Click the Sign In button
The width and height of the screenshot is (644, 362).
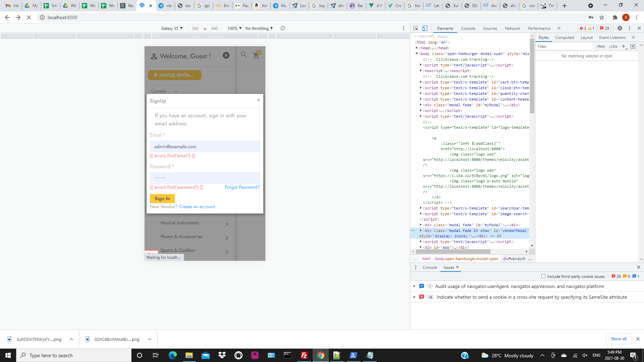click(162, 198)
